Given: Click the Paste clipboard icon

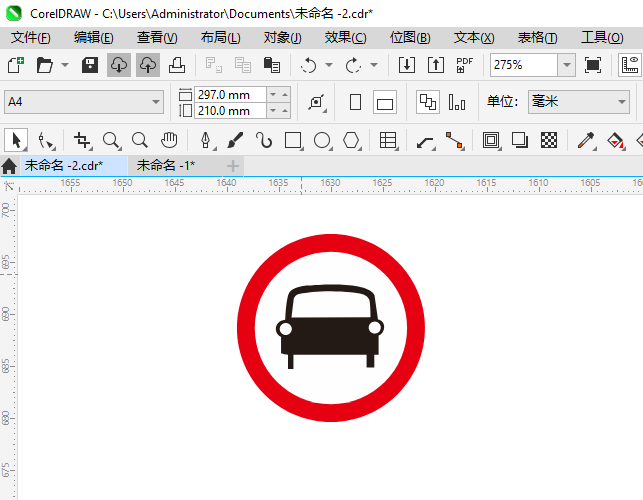Looking at the screenshot, I should pos(271,65).
